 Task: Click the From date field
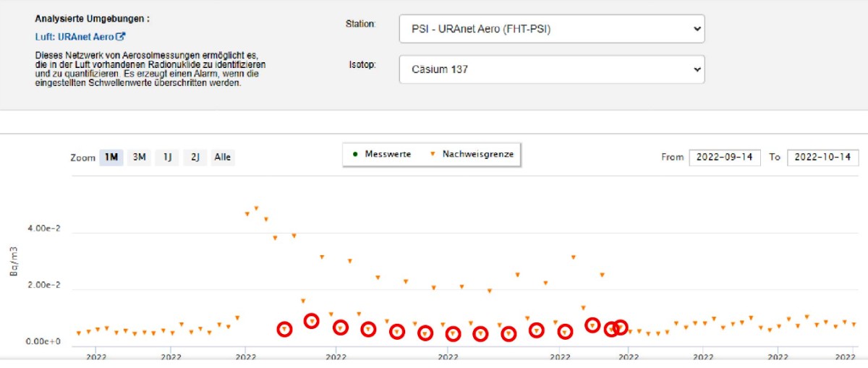click(x=724, y=158)
